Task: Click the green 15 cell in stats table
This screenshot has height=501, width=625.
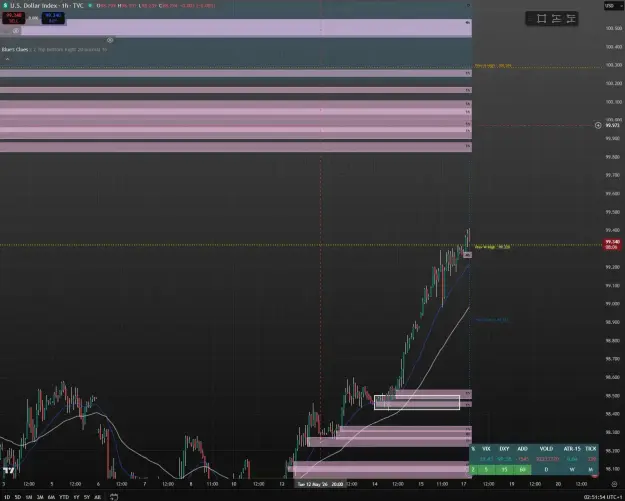Action: point(504,470)
